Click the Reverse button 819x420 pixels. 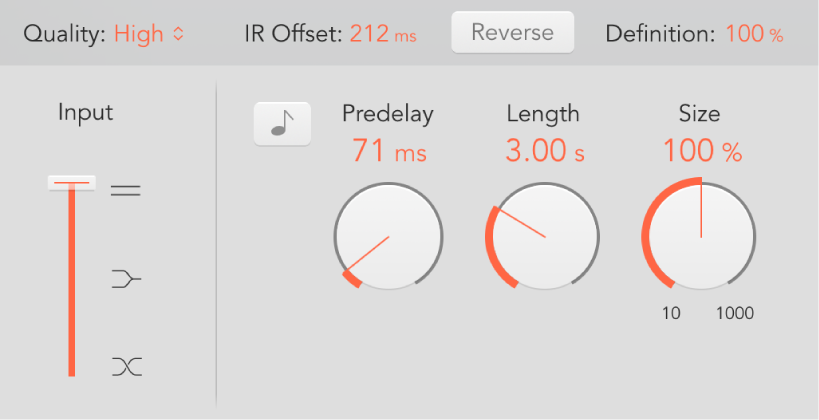coord(512,33)
